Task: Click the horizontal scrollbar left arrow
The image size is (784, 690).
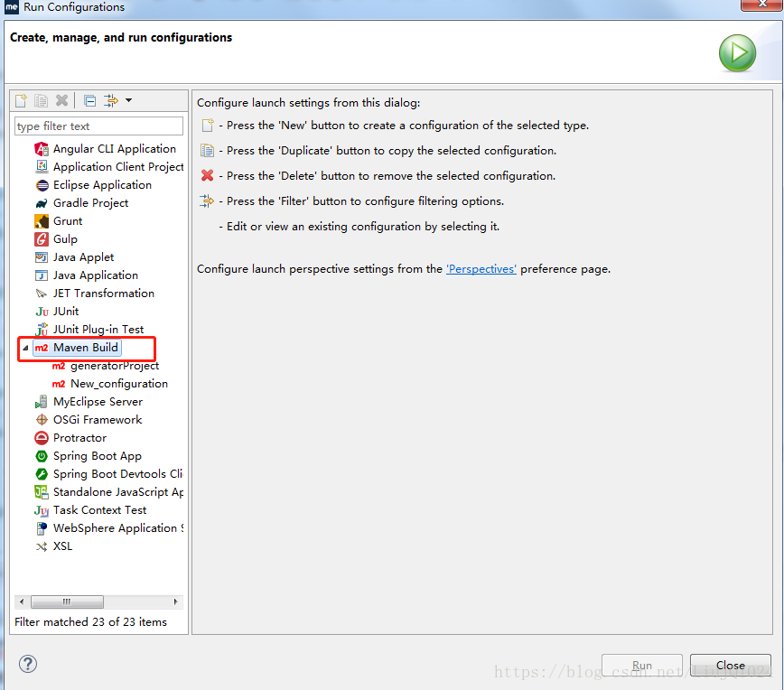Action: pos(21,601)
